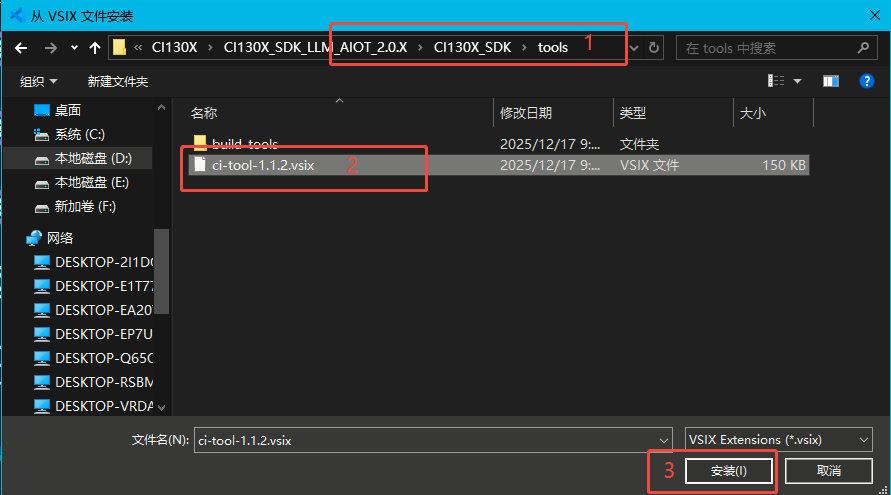Sort files by 修改日期 column header

pos(526,113)
